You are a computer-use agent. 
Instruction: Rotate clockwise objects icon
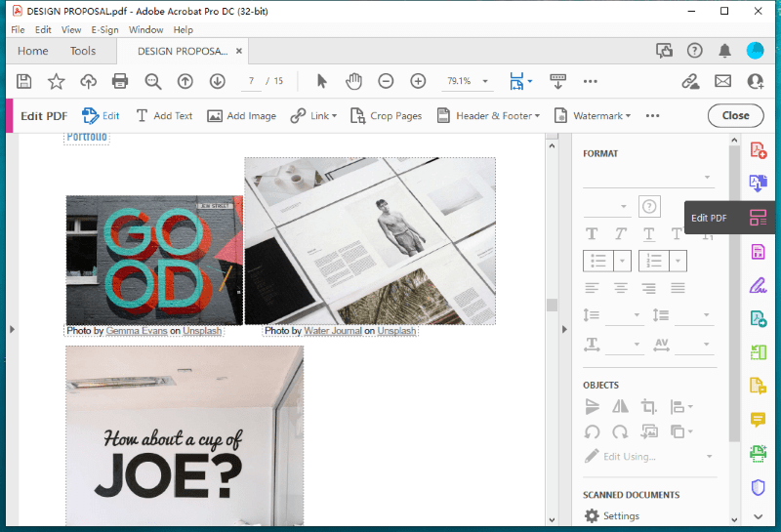click(620, 431)
